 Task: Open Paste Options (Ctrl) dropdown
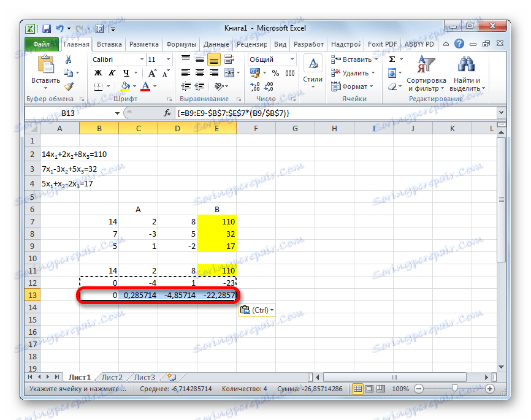pyautogui.click(x=257, y=310)
